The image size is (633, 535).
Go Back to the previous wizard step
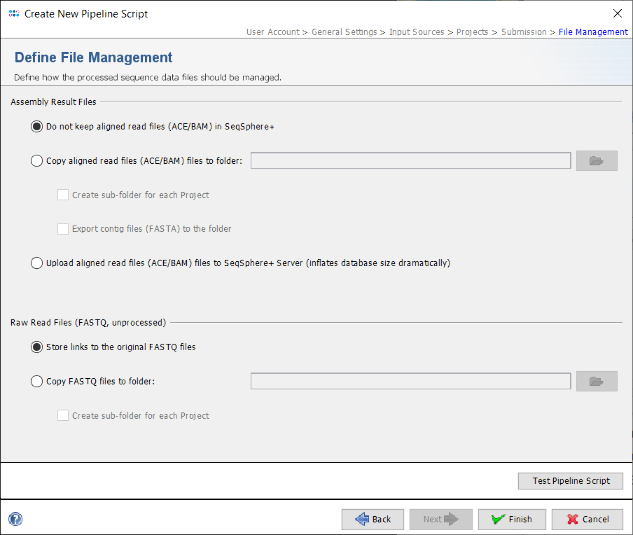click(x=372, y=519)
